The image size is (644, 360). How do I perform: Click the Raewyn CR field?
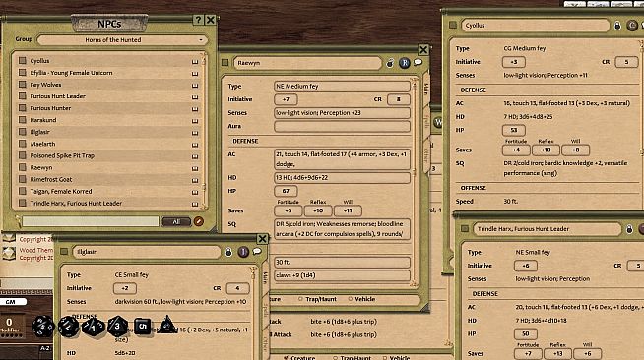pyautogui.click(x=399, y=99)
